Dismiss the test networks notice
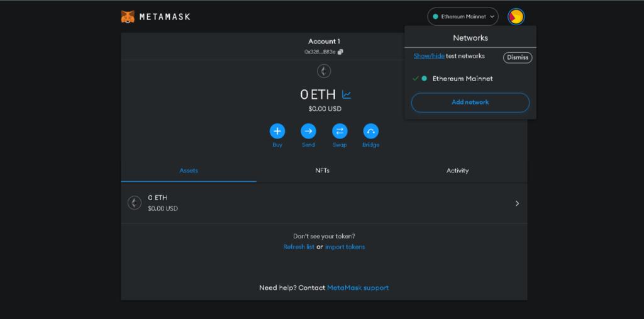The width and height of the screenshot is (644, 319). coord(517,57)
